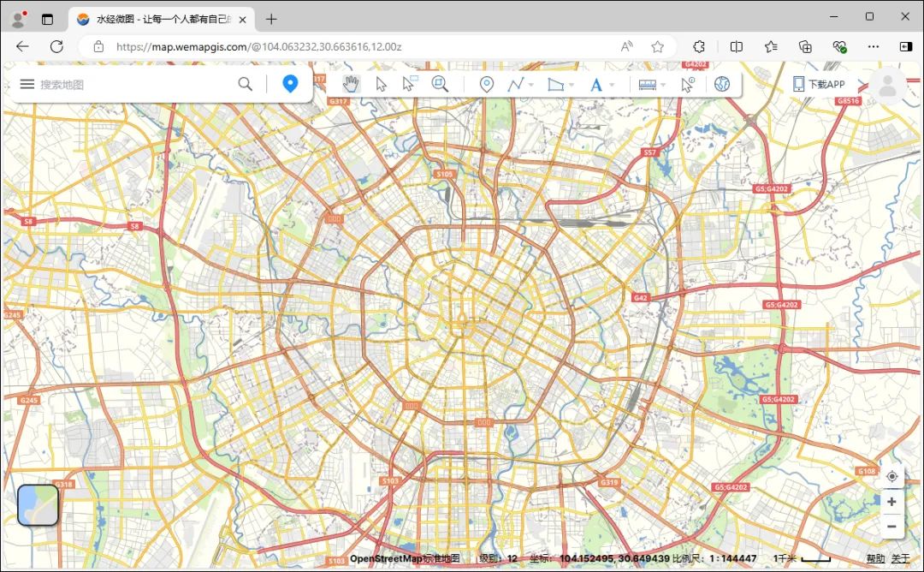Activate the zoom-to-rectangle magnifier tool
The height and width of the screenshot is (572, 924).
[440, 84]
